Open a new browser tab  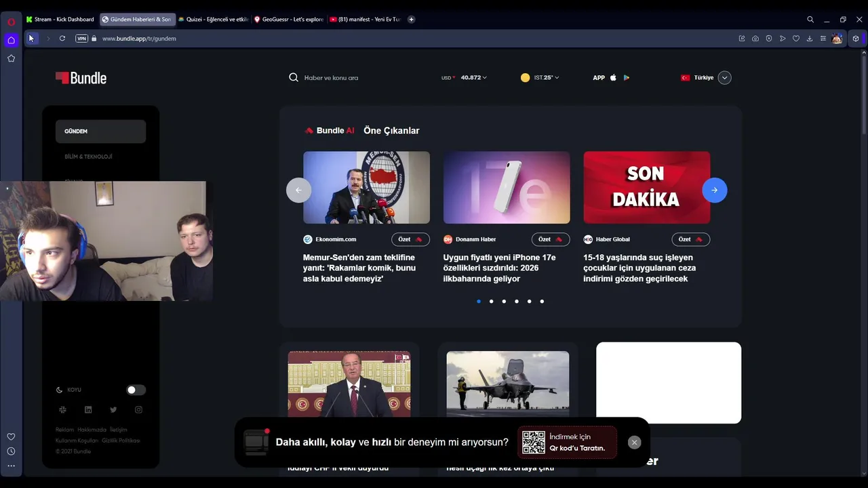pyautogui.click(x=412, y=20)
